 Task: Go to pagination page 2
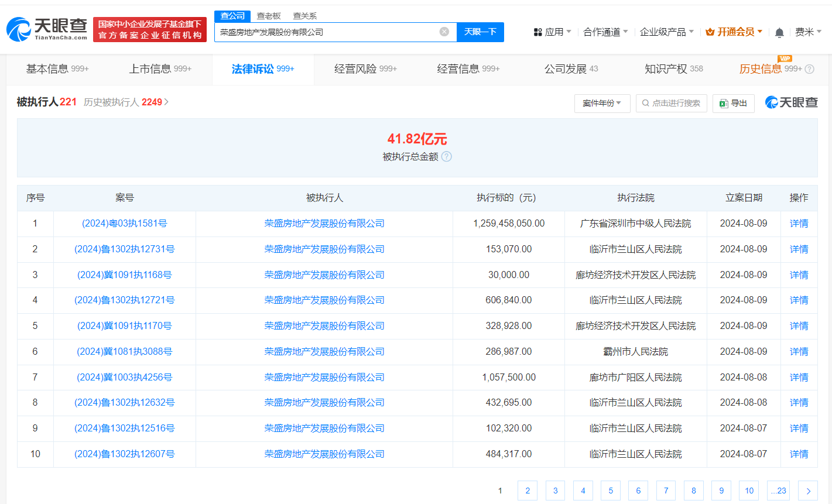coord(527,491)
